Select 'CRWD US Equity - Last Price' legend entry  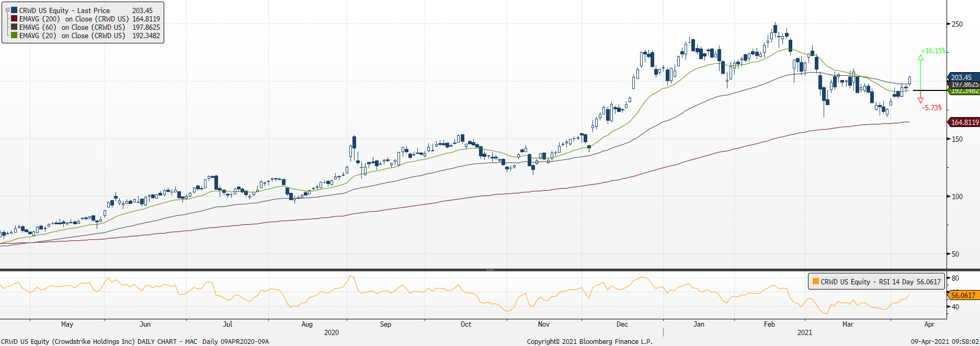click(x=65, y=10)
